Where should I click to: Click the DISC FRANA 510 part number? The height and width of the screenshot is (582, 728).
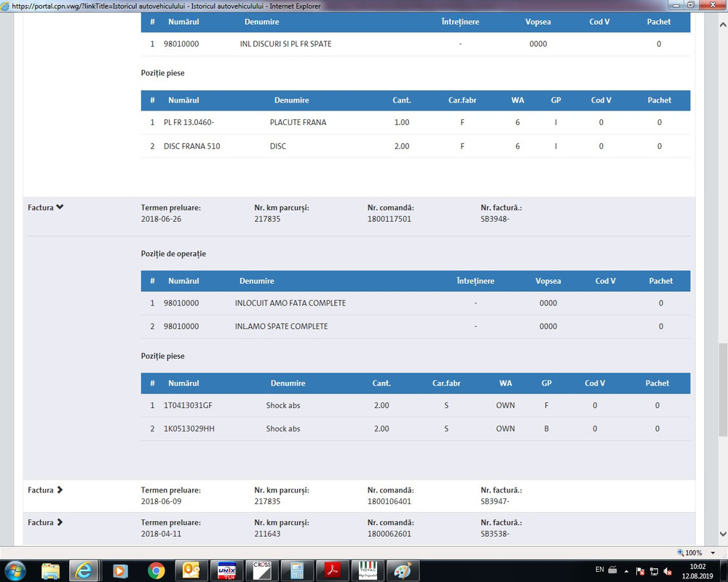point(191,146)
